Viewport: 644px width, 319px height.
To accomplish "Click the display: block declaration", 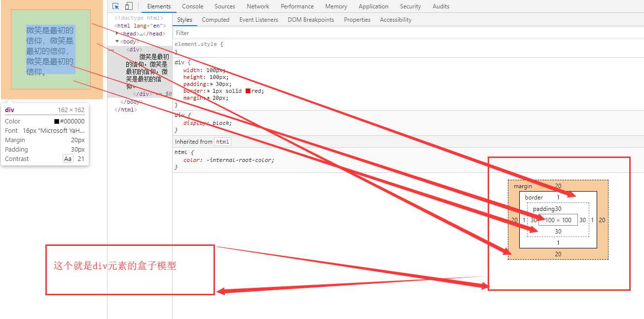I will point(207,123).
